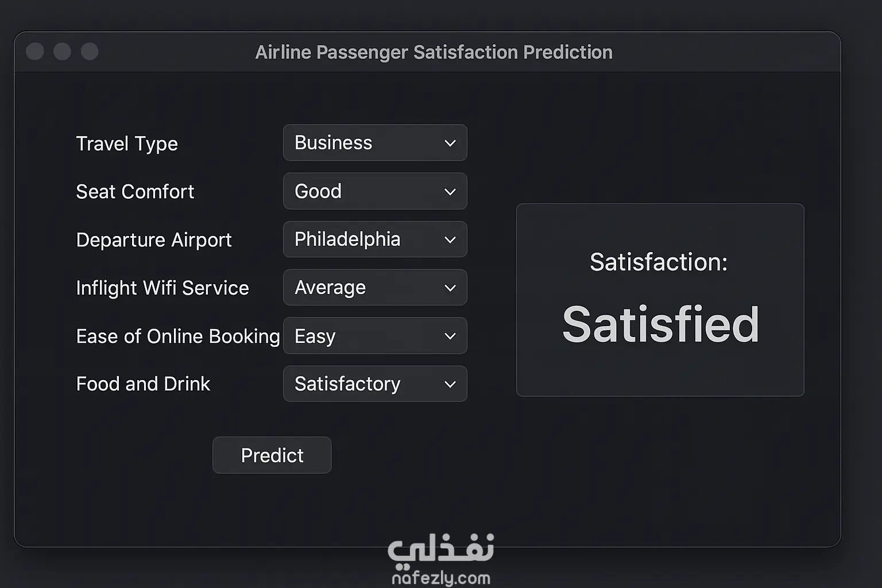Expand the Departure Airport dropdown showing Philadelphia
Image resolution: width=882 pixels, height=588 pixels.
coord(374,239)
